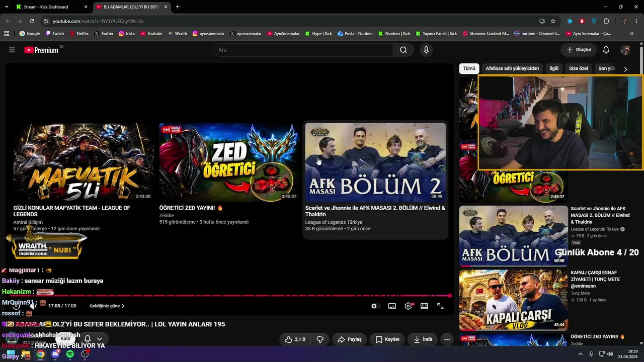Viewport: 644px width, 362px height.
Task: Open the OBS icon in the taskbar
Action: click(85, 354)
